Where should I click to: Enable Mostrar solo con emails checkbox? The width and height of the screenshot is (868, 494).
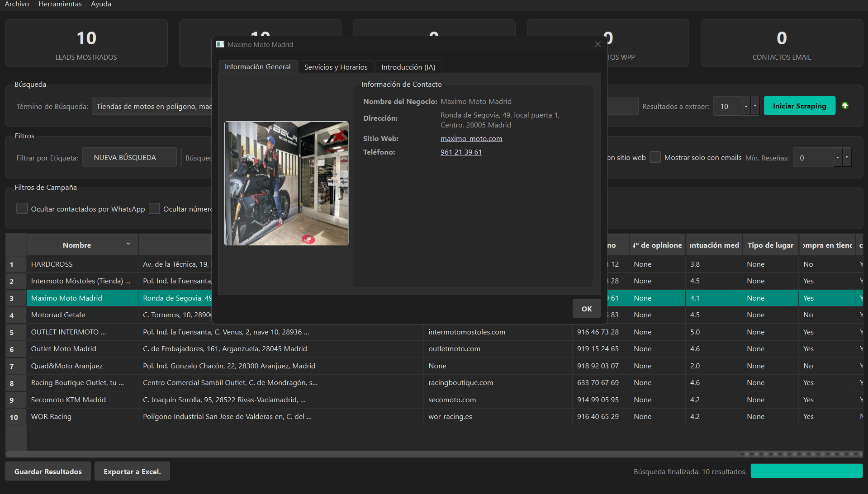click(x=655, y=157)
